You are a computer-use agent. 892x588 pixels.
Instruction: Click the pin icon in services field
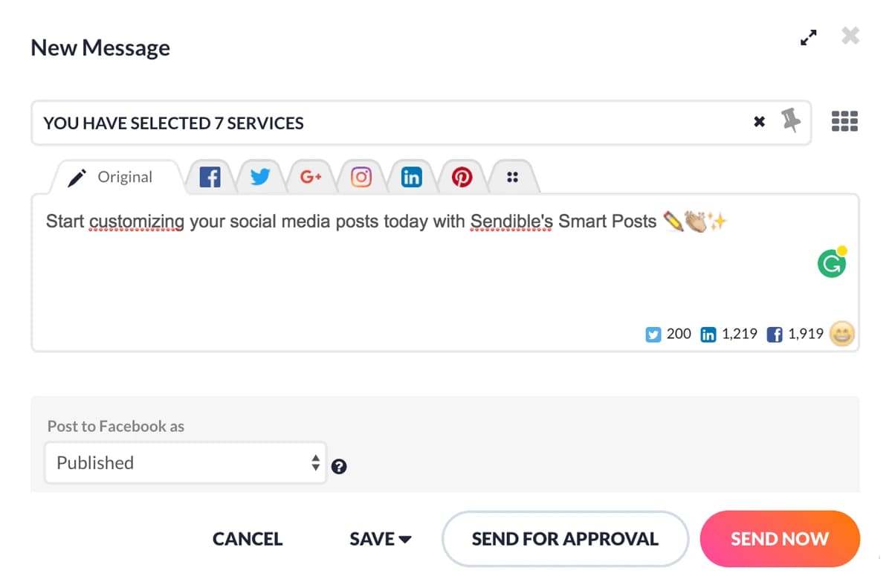(791, 120)
